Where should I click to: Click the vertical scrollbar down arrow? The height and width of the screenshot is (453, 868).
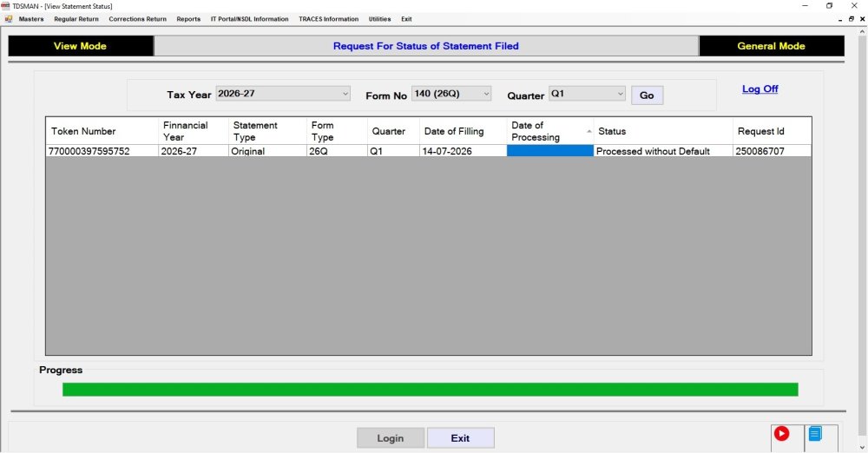pyautogui.click(x=863, y=448)
